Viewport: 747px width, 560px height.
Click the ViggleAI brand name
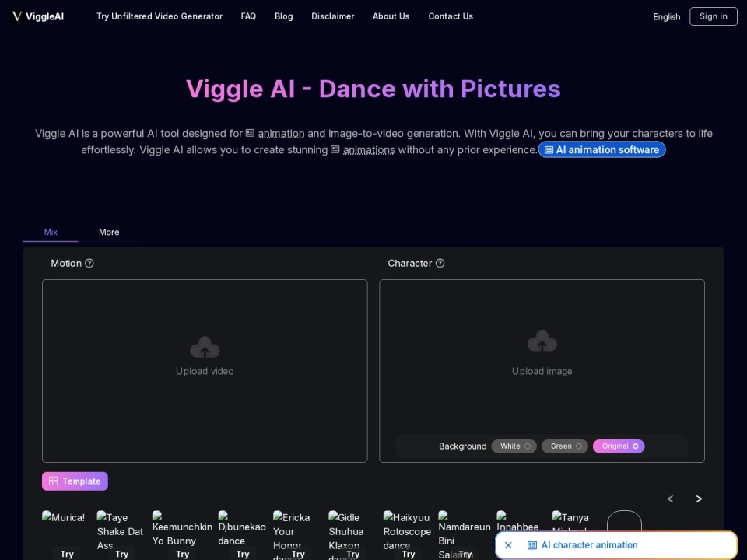point(45,16)
